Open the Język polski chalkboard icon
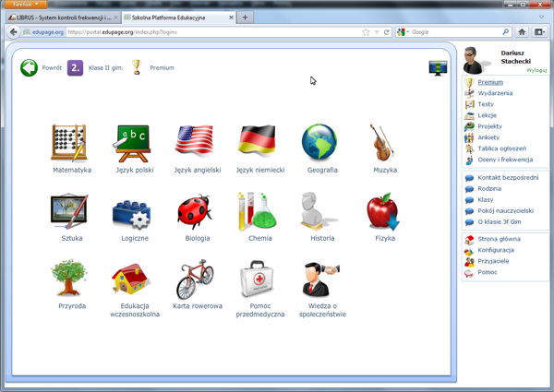This screenshot has height=392, width=554. click(132, 143)
